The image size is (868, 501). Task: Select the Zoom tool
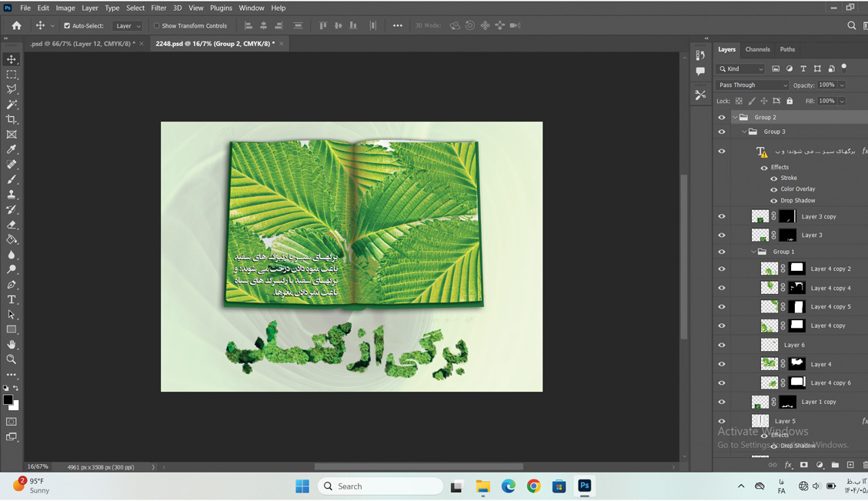point(11,359)
